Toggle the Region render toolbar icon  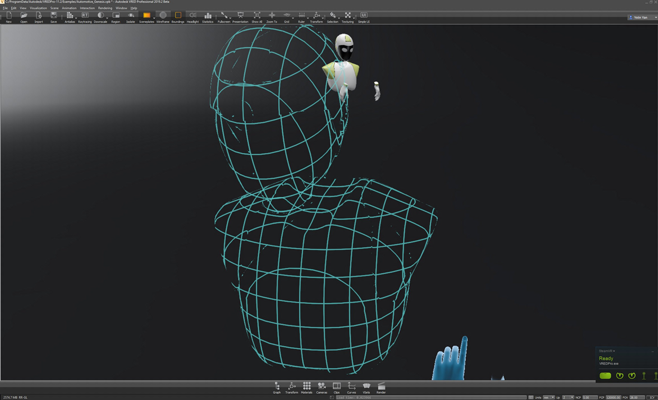116,16
